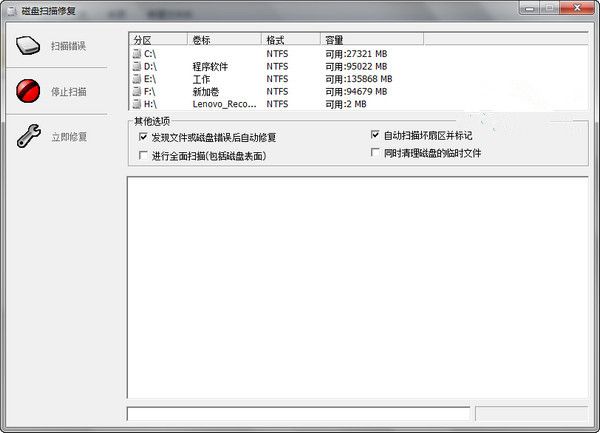Click capacity 可用:27321 MB

pyautogui.click(x=356, y=54)
